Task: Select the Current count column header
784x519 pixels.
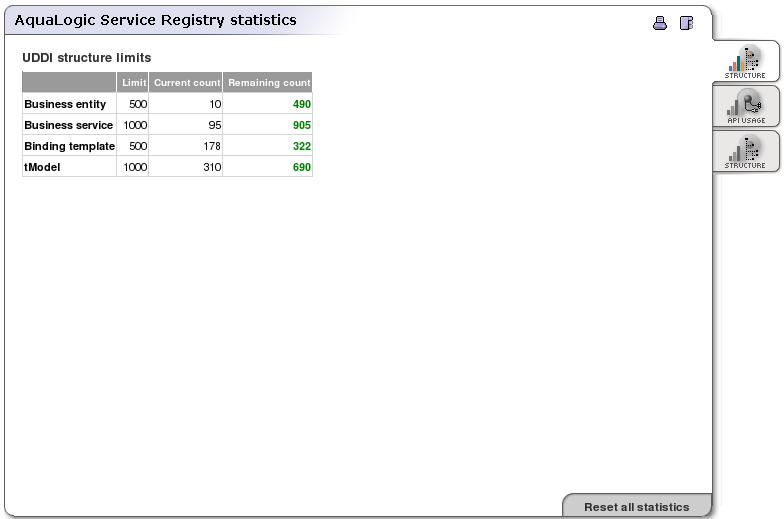Action: (186, 82)
